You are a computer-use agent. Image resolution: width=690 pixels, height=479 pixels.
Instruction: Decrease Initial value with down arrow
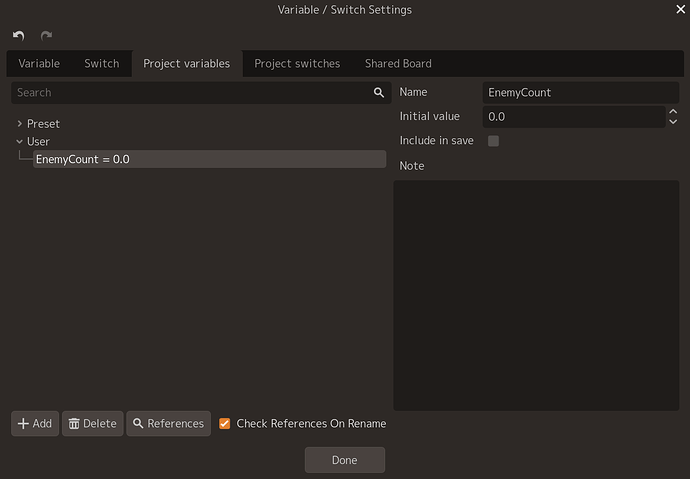pos(673,122)
